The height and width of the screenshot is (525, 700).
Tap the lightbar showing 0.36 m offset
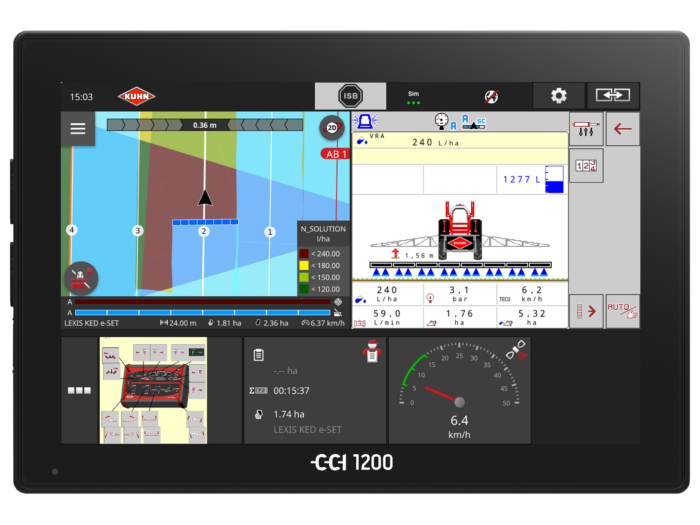(x=205, y=125)
